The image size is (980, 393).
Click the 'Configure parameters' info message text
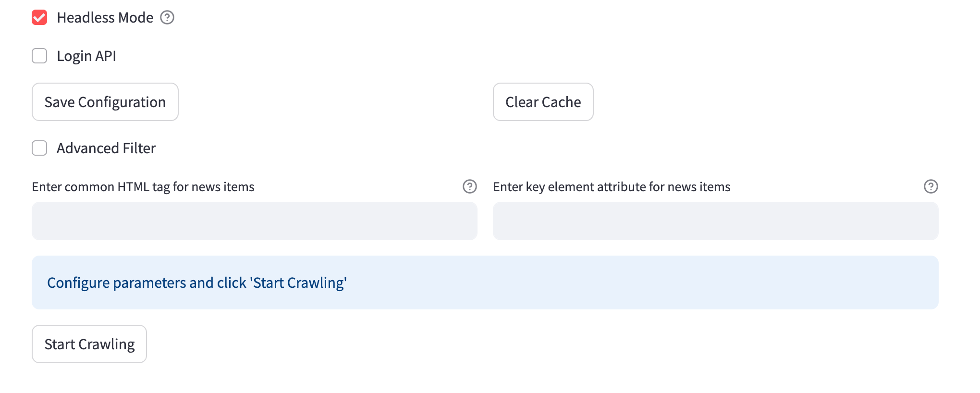(x=144, y=283)
